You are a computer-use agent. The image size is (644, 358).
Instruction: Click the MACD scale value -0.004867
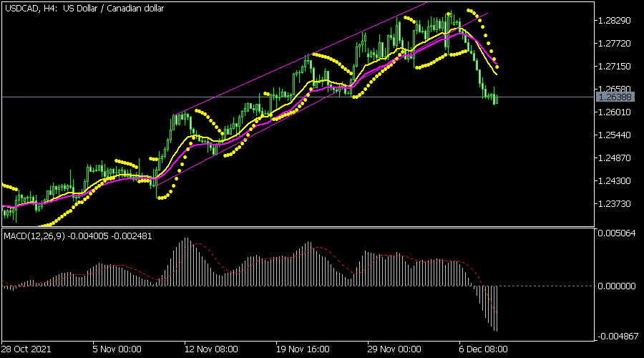618,337
